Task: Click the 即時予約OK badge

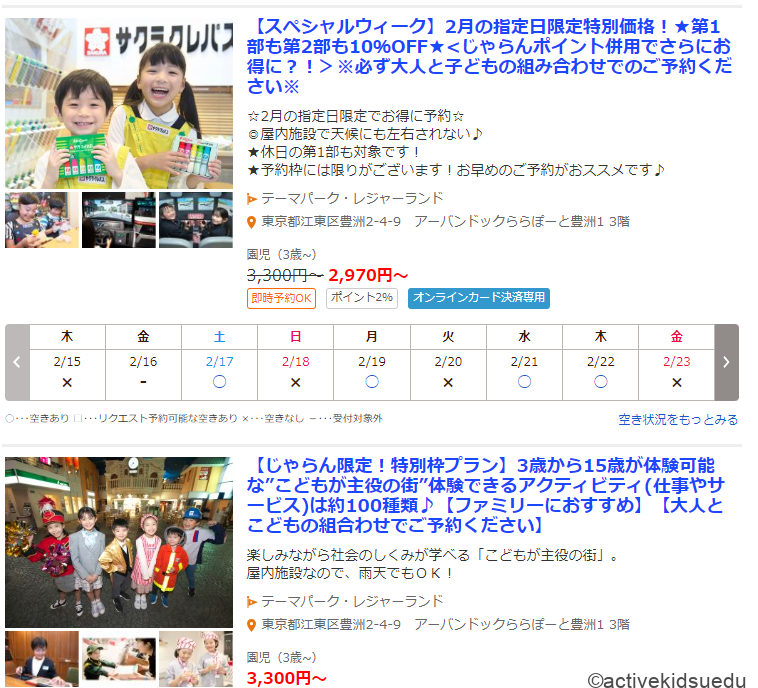Action: (x=281, y=298)
